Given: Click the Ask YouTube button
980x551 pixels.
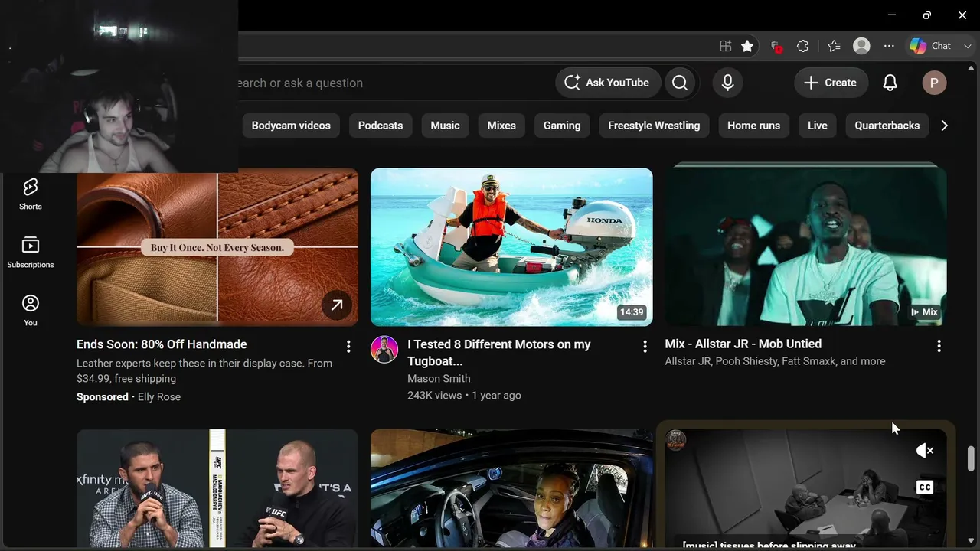Looking at the screenshot, I should click(607, 83).
